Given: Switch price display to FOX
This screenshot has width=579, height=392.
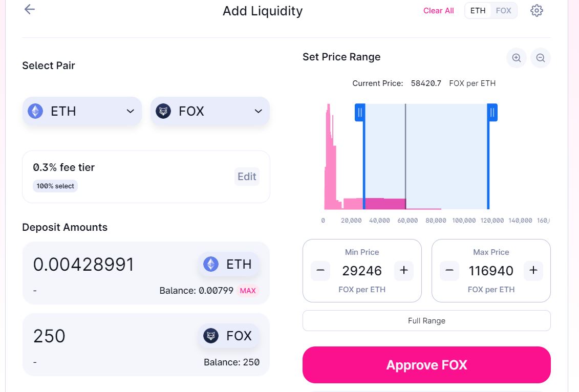Looking at the screenshot, I should (x=504, y=11).
